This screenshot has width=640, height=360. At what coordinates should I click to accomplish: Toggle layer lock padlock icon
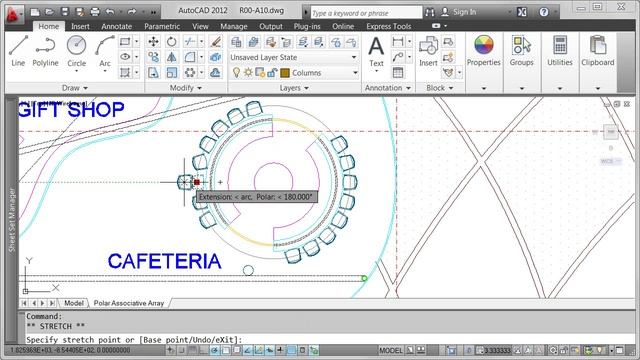click(x=272, y=73)
